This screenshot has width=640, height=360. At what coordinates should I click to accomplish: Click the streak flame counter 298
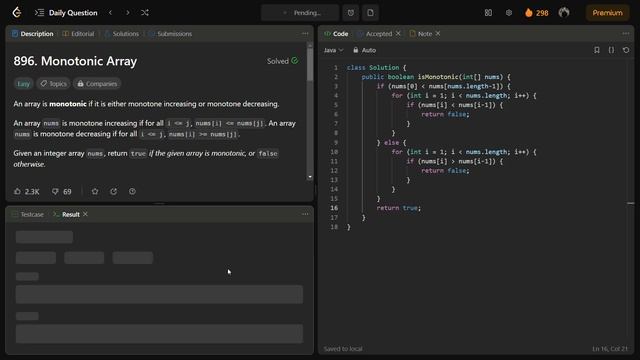point(536,13)
